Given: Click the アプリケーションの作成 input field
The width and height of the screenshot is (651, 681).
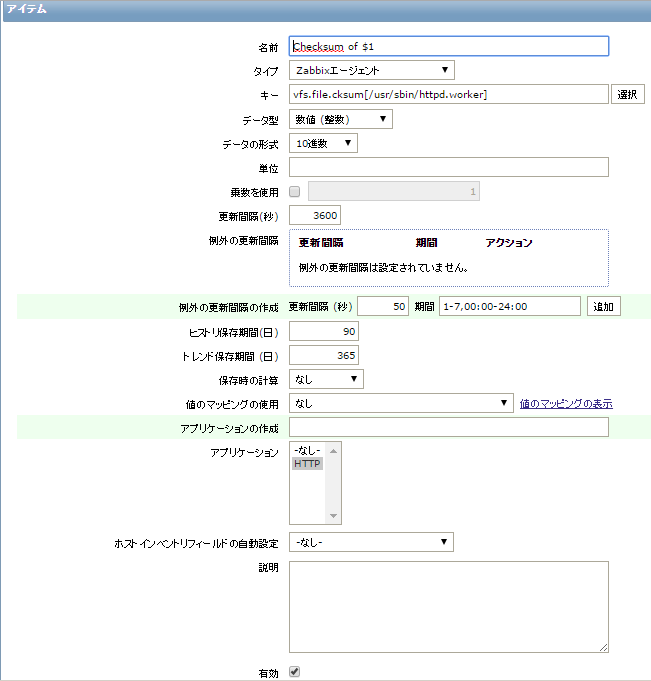Looking at the screenshot, I should 449,427.
